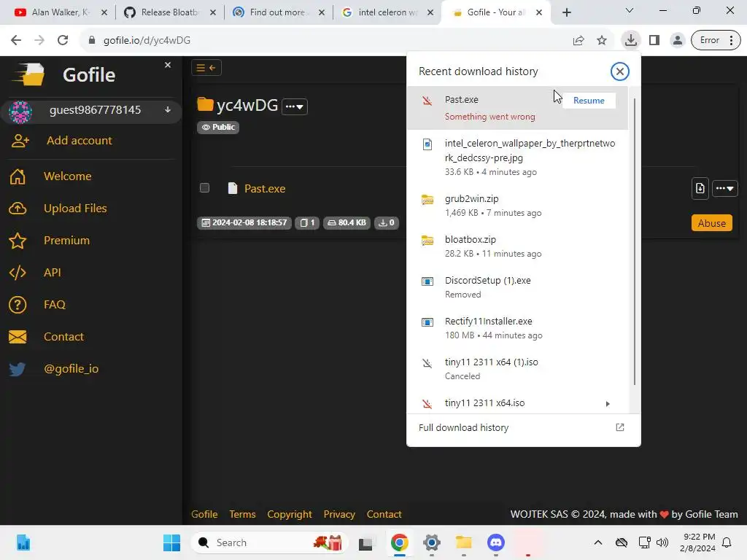The width and height of the screenshot is (747, 560).
Task: Click the DiscordSetup (1).exe file icon
Action: [427, 281]
